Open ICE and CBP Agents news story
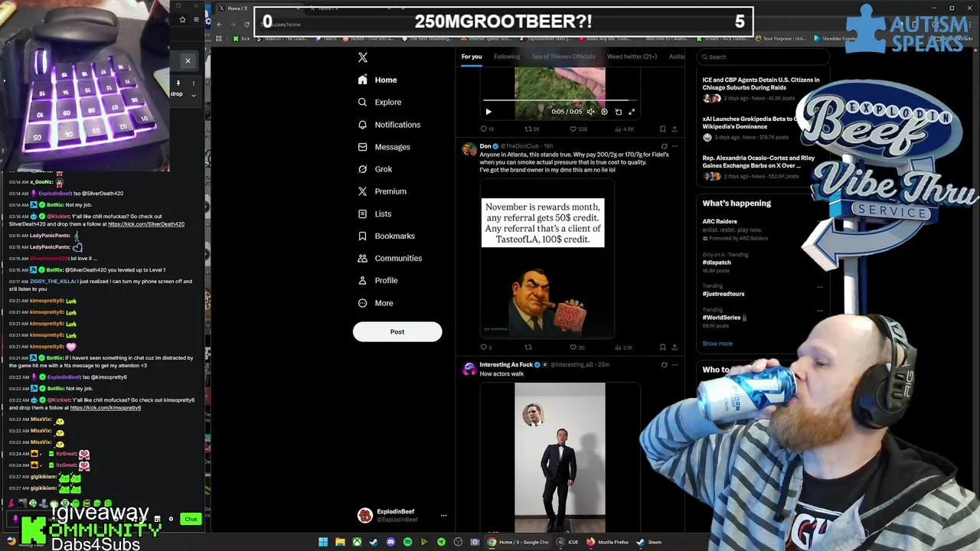The height and width of the screenshot is (551, 980). click(761, 89)
